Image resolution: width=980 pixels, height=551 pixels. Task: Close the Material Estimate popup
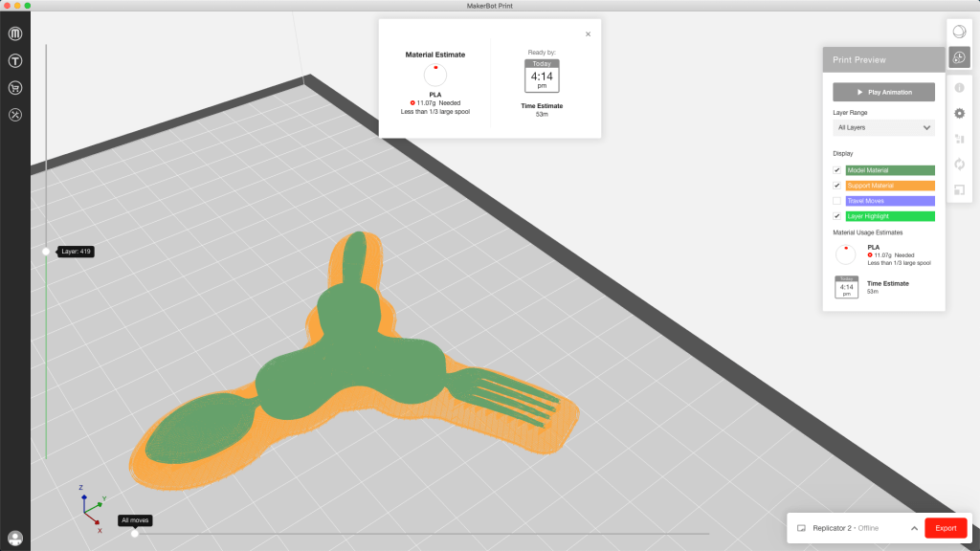pos(588,33)
